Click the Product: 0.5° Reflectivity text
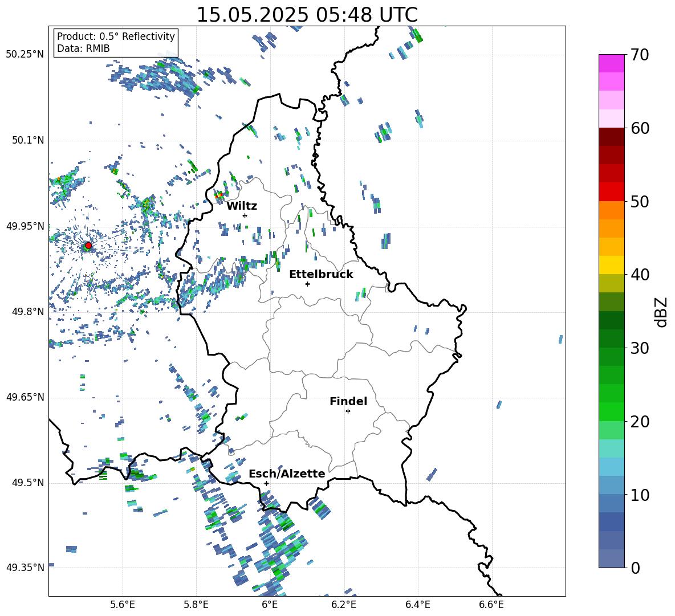Viewport: 675px width, 616px height. (x=116, y=36)
